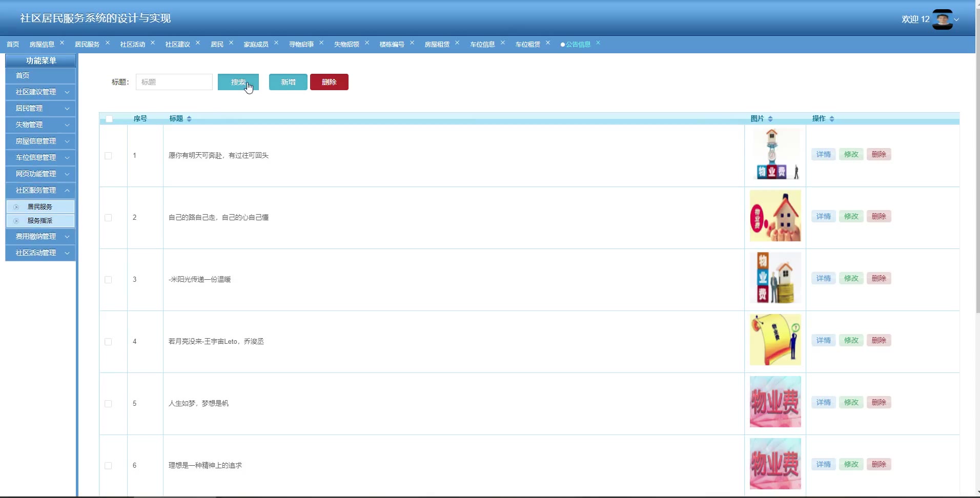Viewport: 980px width, 498px height.
Task: Open the user dropdown arrow next to avatar
Action: pos(956,20)
